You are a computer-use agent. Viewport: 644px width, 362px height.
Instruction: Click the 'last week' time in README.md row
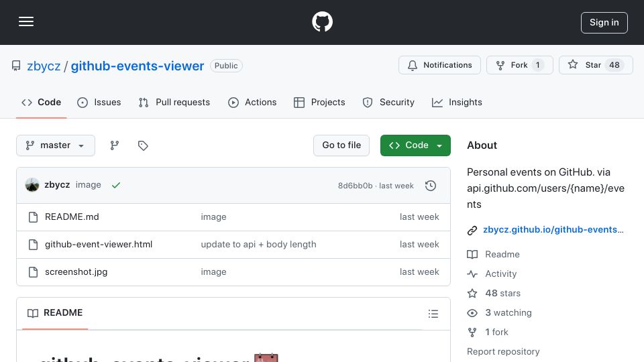coord(419,217)
